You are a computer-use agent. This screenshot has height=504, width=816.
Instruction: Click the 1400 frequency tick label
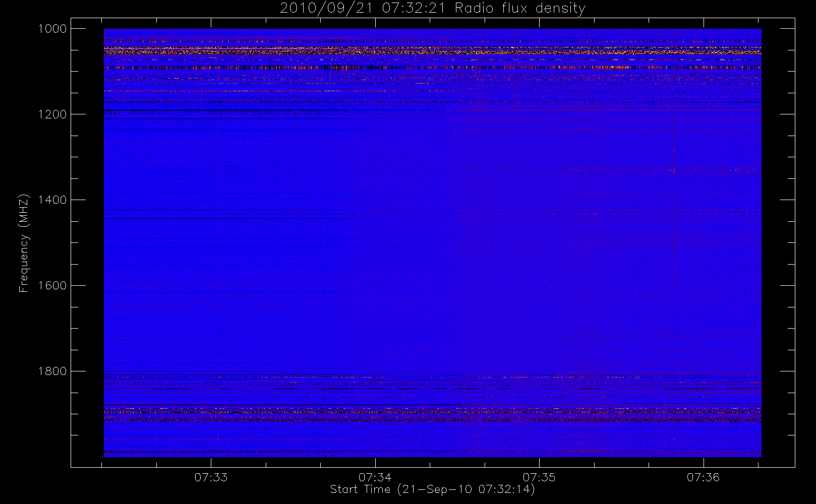[52, 200]
